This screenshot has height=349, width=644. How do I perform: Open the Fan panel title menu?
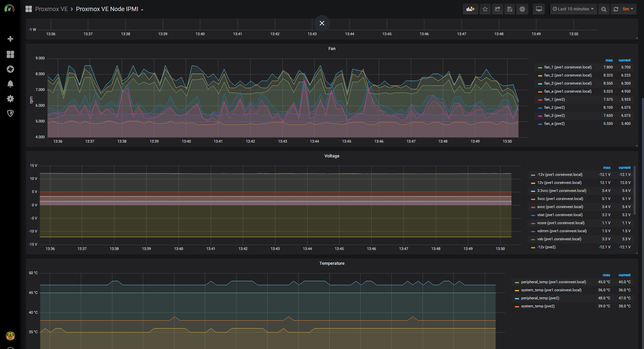(x=332, y=49)
